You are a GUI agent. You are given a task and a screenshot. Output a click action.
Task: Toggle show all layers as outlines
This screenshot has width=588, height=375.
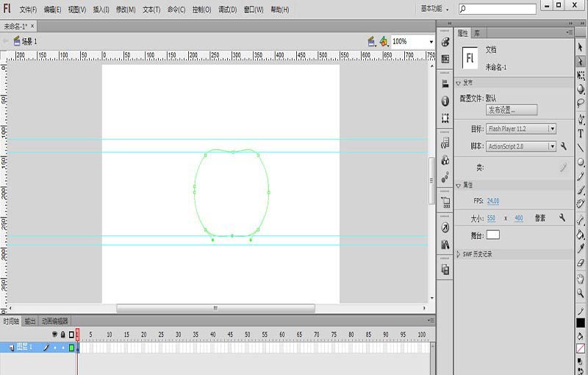coord(71,334)
